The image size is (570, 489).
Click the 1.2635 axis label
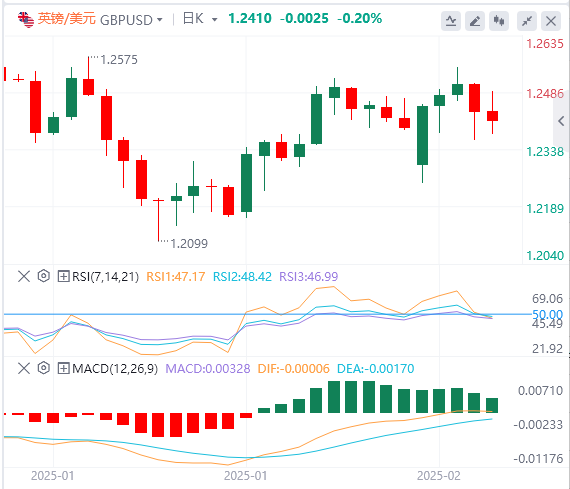(x=545, y=44)
